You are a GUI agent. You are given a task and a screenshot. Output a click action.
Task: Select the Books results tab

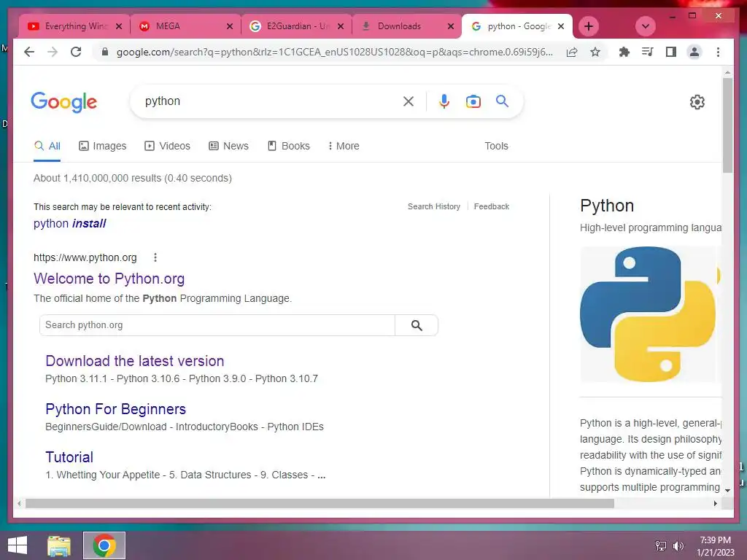tap(289, 146)
